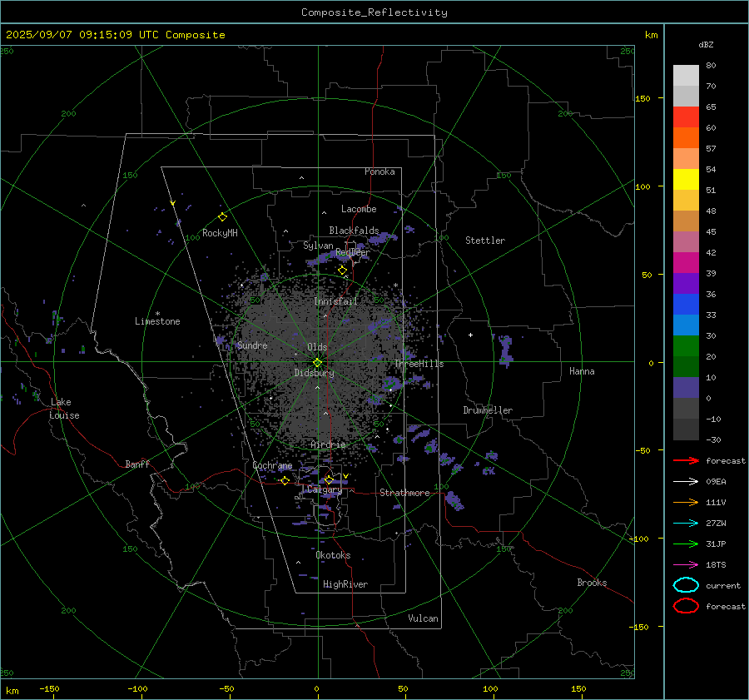749x700 pixels.
Task: Click the 27ZW legend label
Action: [716, 524]
